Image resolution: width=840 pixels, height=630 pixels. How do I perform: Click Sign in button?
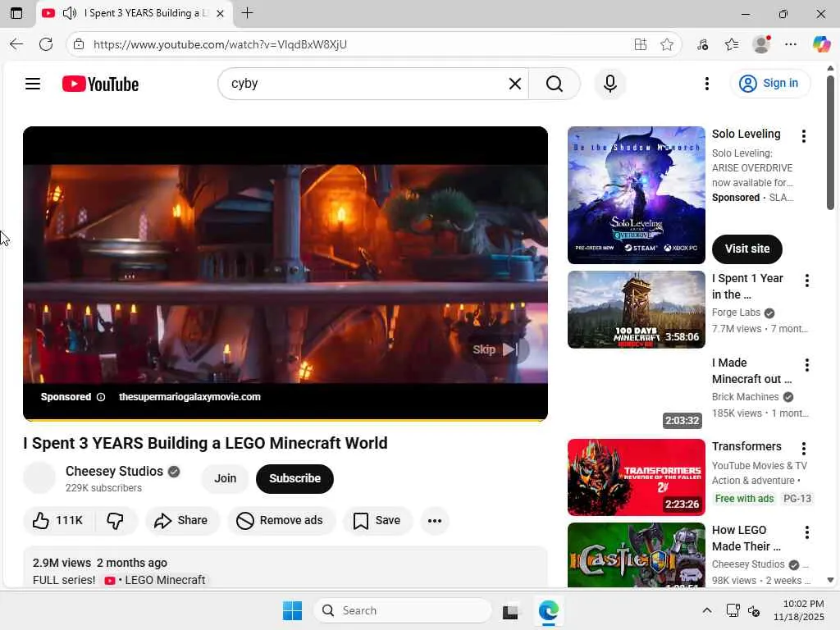point(769,83)
